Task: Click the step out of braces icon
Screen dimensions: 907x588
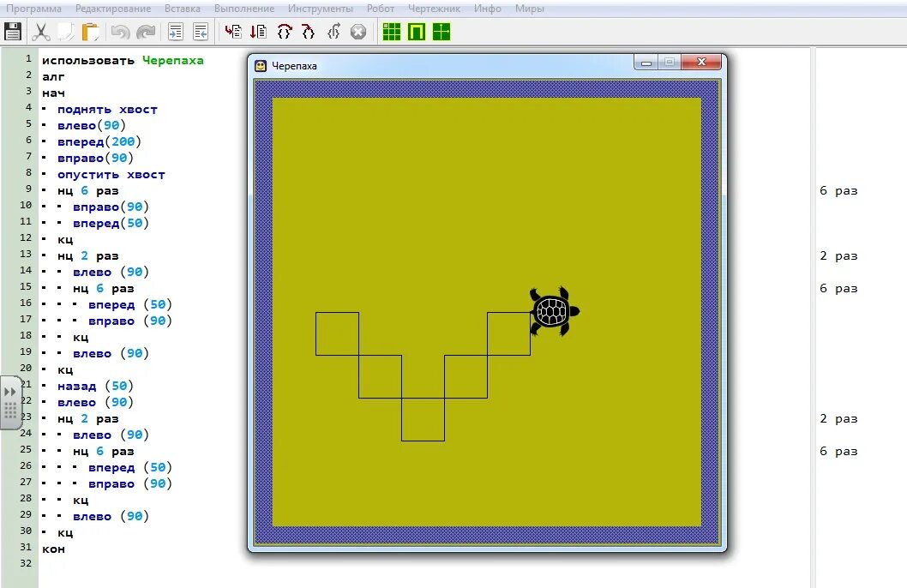Action: (333, 31)
